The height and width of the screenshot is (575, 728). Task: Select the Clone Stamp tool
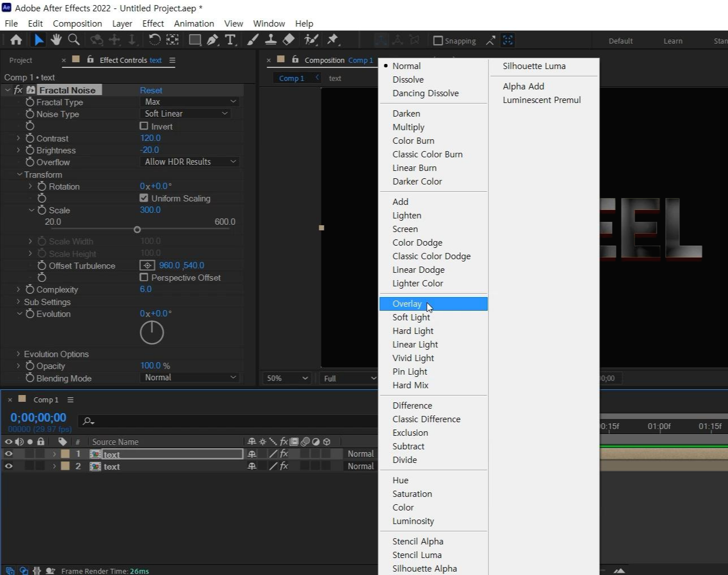pos(271,40)
